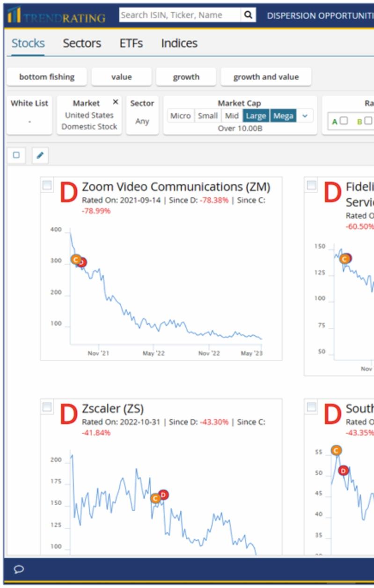The width and height of the screenshot is (374, 588).
Task: Tick the Fidelity card checkbox
Action: 311,185
